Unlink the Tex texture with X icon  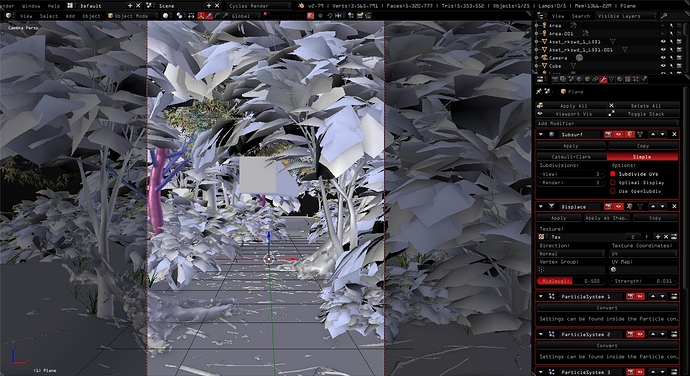[x=666, y=237]
